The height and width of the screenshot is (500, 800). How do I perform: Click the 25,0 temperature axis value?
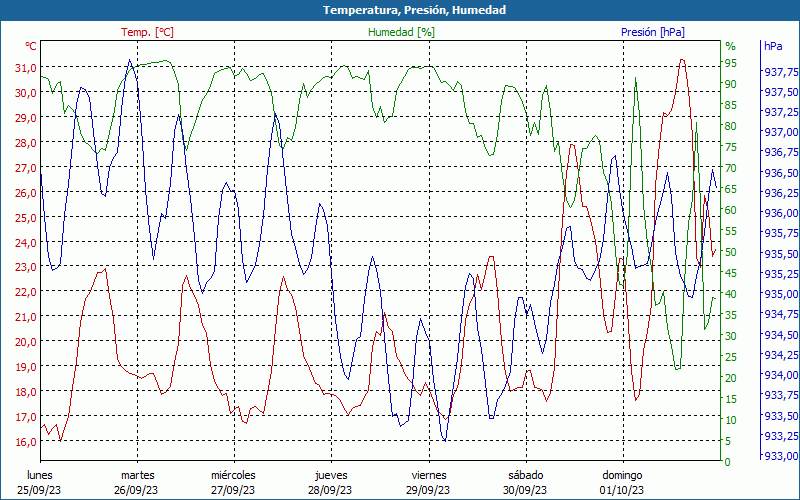point(27,217)
